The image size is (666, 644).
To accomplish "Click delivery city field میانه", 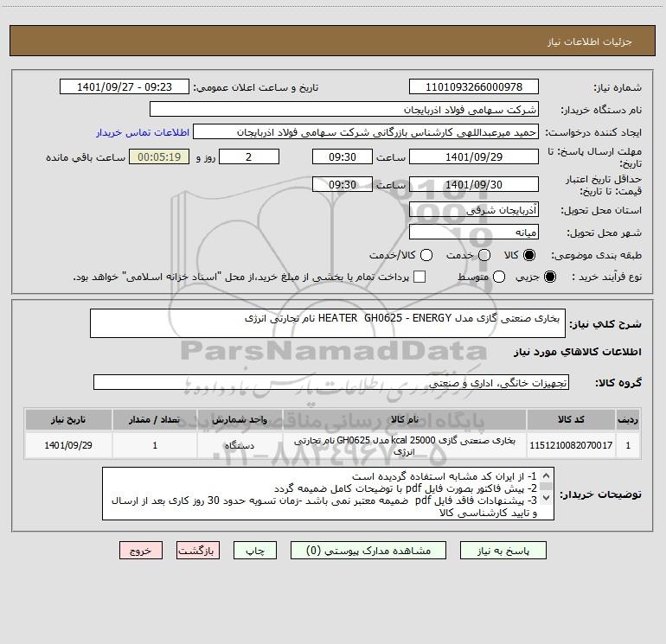I will pos(474,233).
